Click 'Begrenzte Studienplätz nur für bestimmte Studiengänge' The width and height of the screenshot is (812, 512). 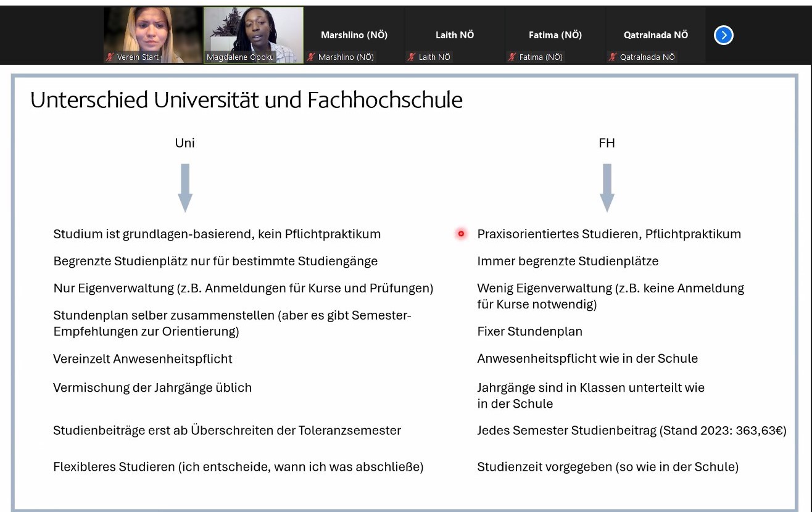215,262
